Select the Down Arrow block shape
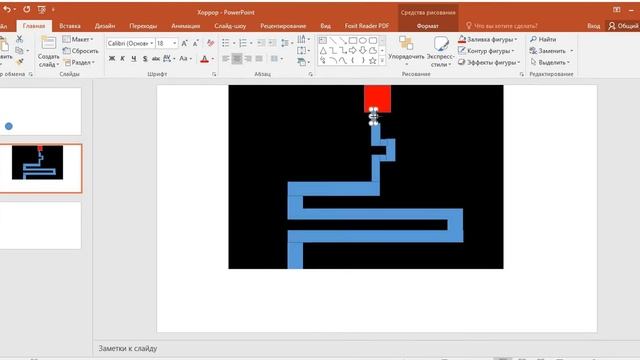 pyautogui.click(x=362, y=51)
